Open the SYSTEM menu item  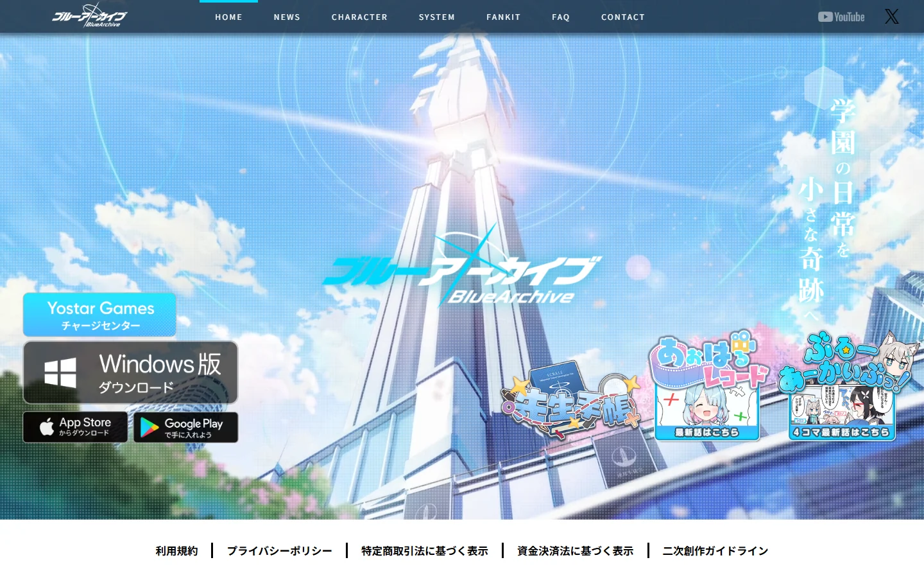pyautogui.click(x=437, y=17)
